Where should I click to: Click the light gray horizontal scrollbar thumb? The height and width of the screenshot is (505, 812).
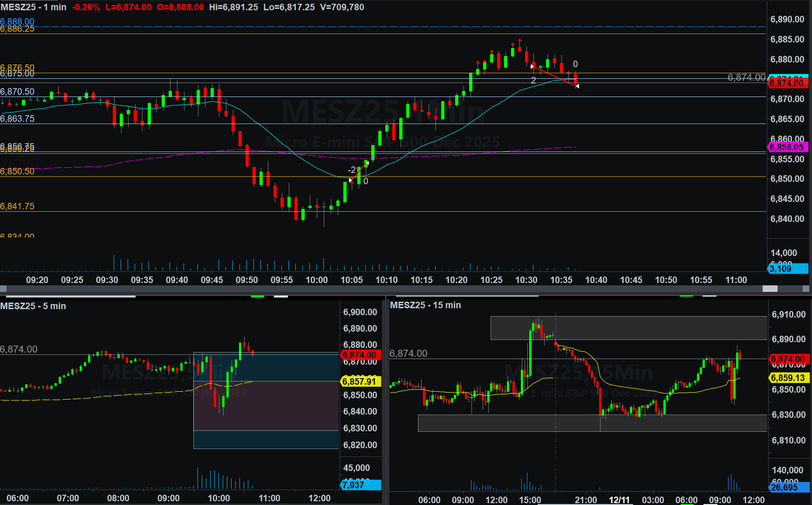[x=770, y=289]
